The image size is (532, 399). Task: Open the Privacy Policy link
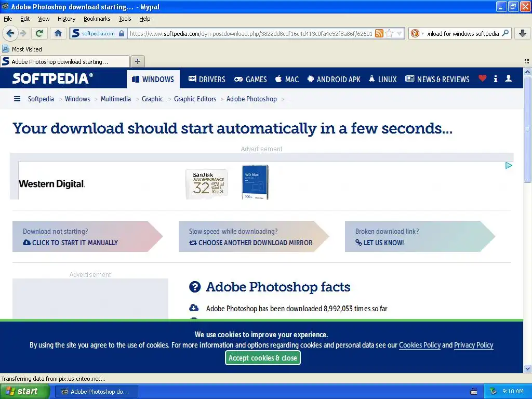point(473,345)
